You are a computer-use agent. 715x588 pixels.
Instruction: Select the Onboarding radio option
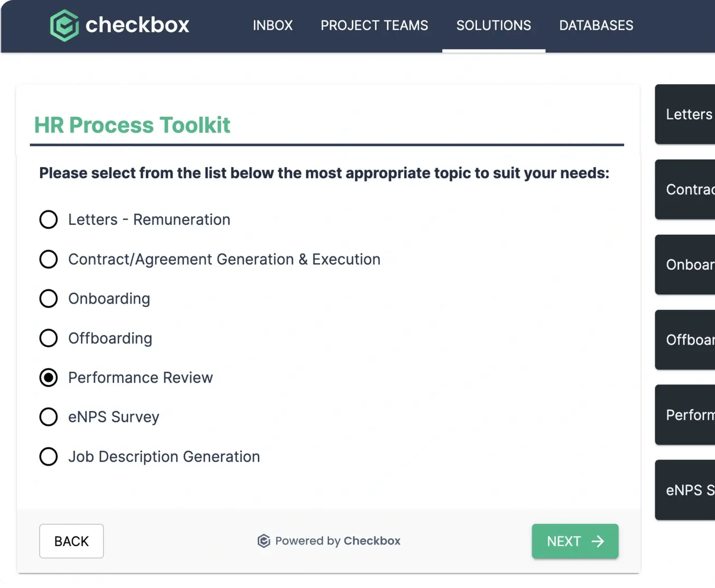(48, 299)
